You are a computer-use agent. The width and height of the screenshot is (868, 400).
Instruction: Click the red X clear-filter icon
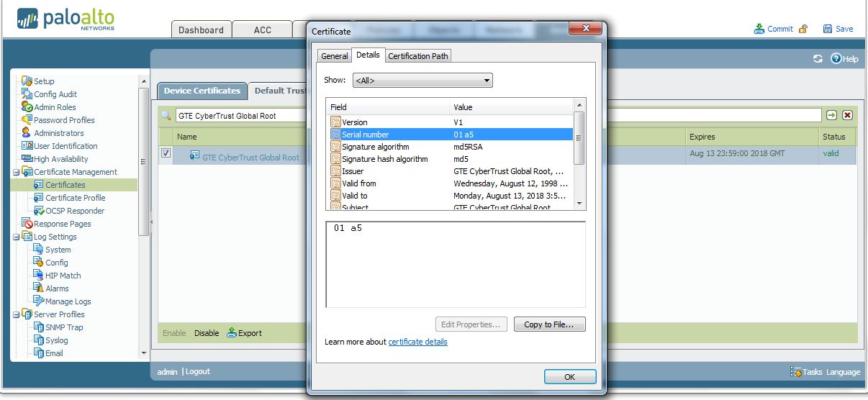pos(847,115)
